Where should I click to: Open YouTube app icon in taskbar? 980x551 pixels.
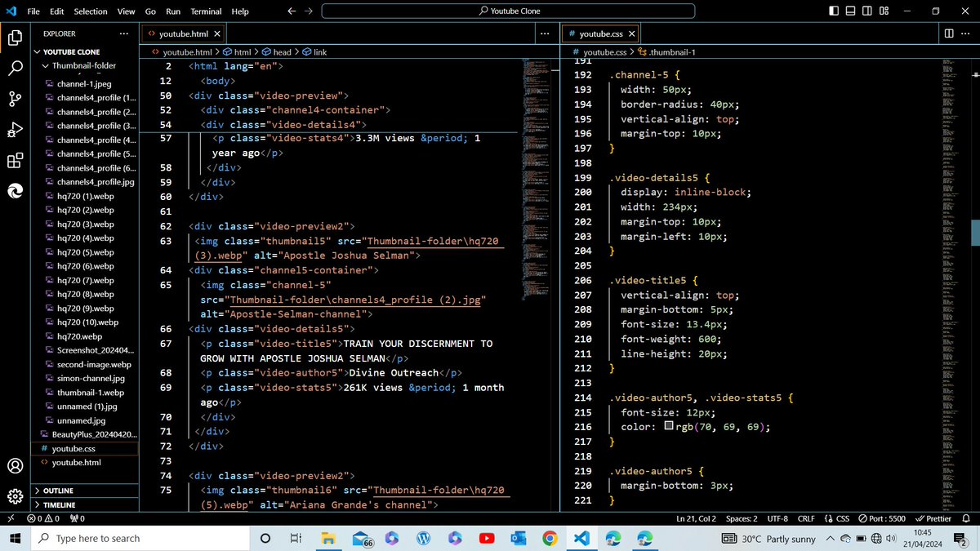pyautogui.click(x=487, y=539)
